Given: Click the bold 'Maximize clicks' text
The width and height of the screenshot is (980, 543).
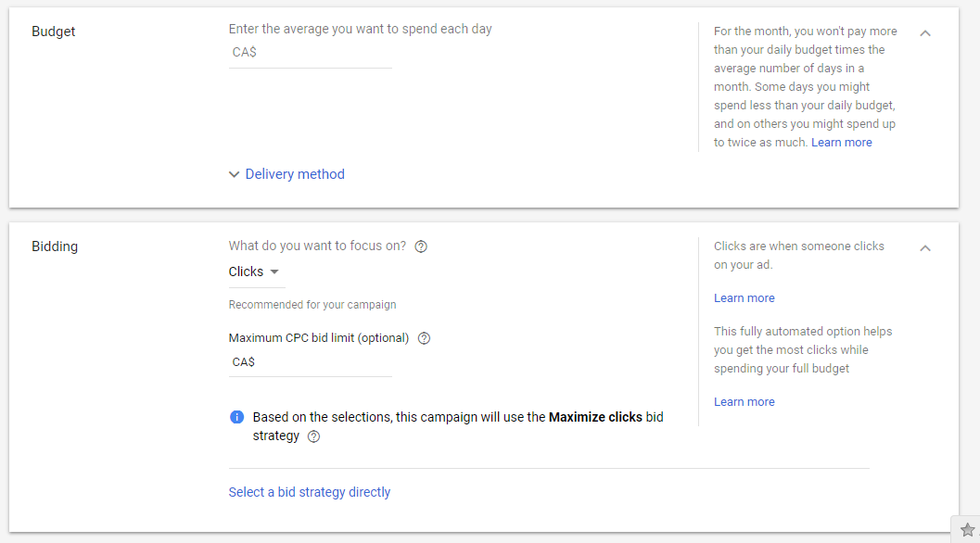Looking at the screenshot, I should [595, 417].
